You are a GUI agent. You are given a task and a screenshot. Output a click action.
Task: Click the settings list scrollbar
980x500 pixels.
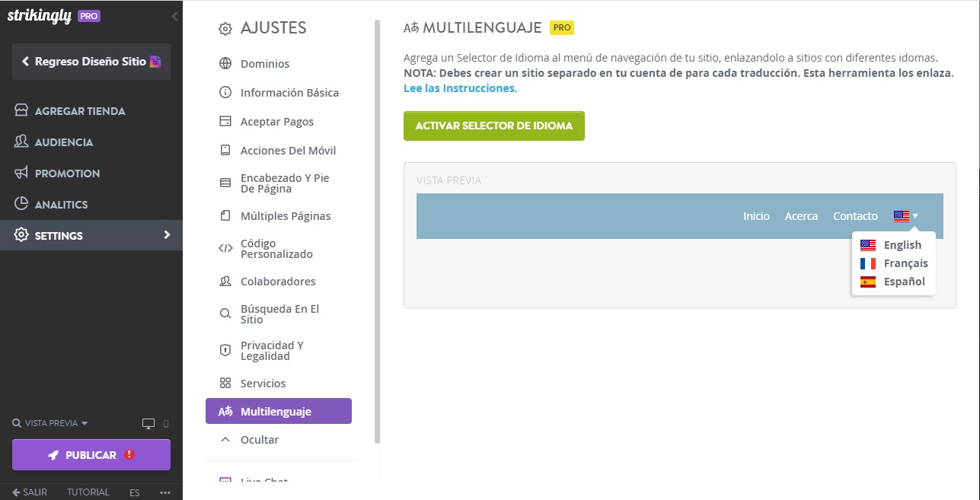[x=377, y=231]
